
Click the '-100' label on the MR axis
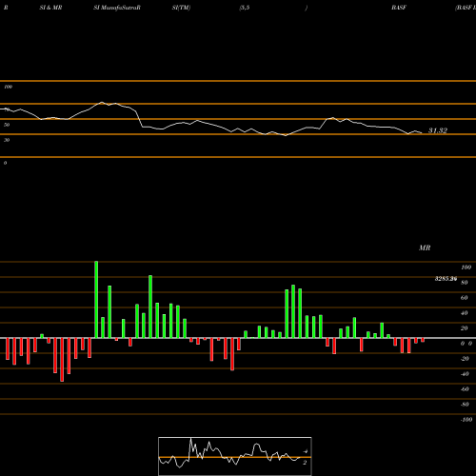466,420
